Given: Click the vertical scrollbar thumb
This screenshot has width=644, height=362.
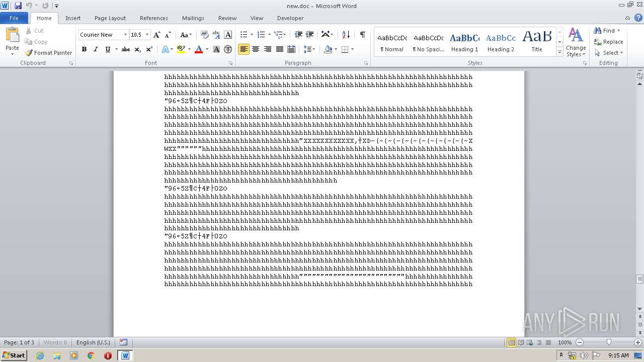Looking at the screenshot, I should pos(639,279).
